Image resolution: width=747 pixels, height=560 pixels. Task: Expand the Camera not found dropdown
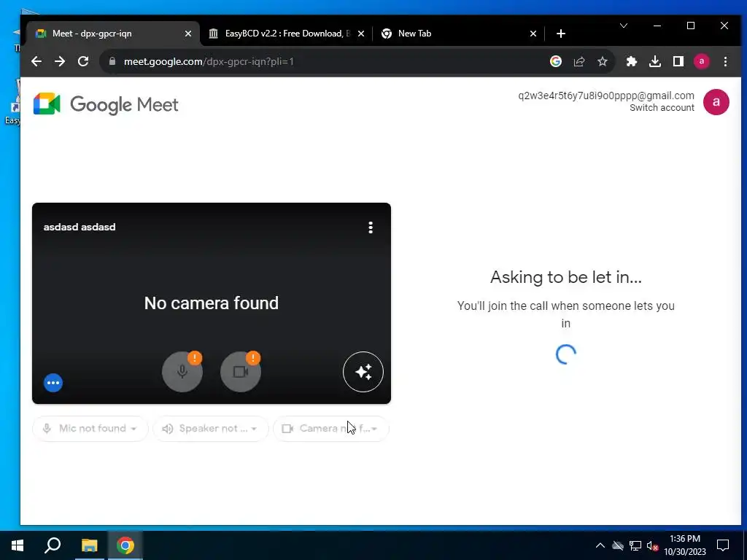pos(331,429)
